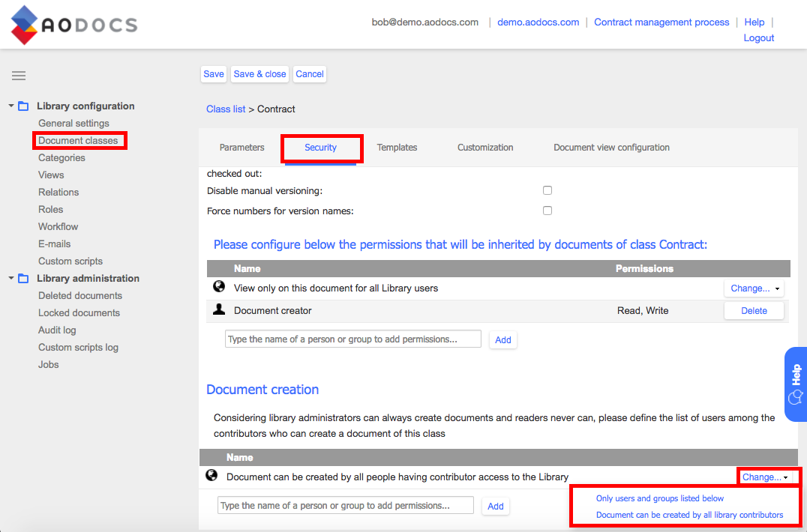Focus the document creation person or group field
807x532 pixels.
click(x=345, y=505)
